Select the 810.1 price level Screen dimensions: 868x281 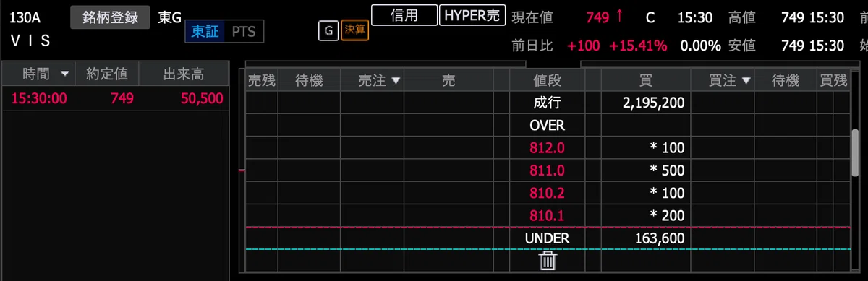[547, 215]
